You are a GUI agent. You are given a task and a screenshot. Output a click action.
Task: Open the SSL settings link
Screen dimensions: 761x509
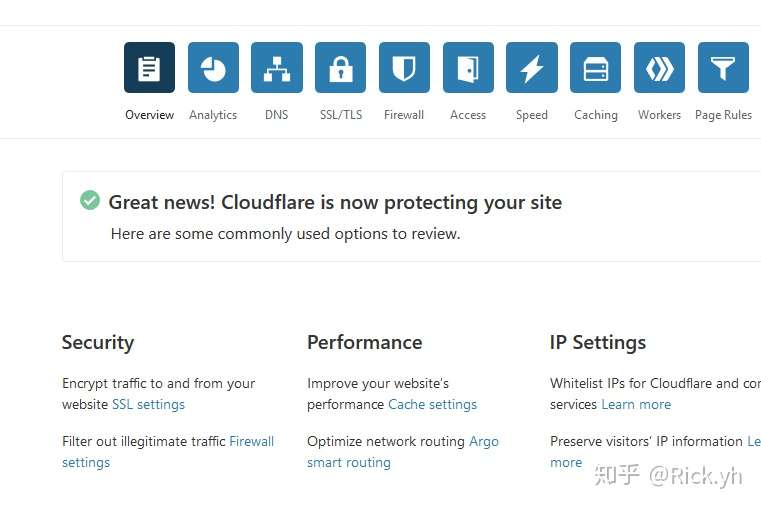[149, 404]
